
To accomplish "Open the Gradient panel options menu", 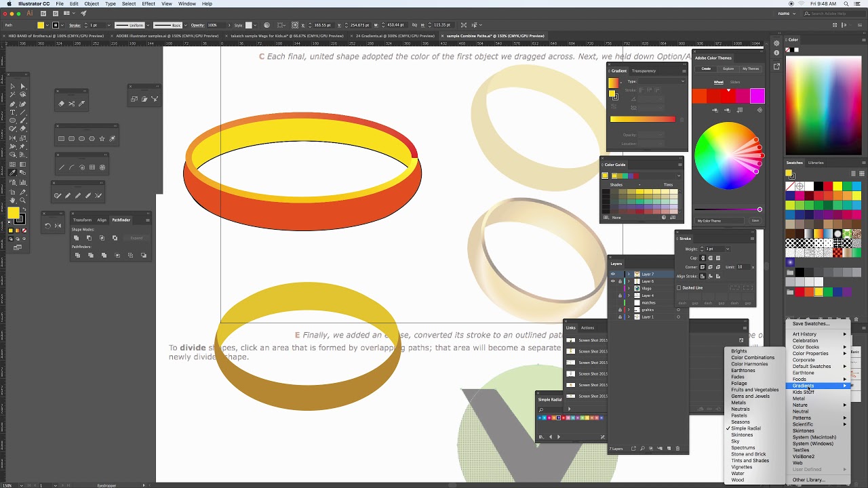I will (684, 70).
